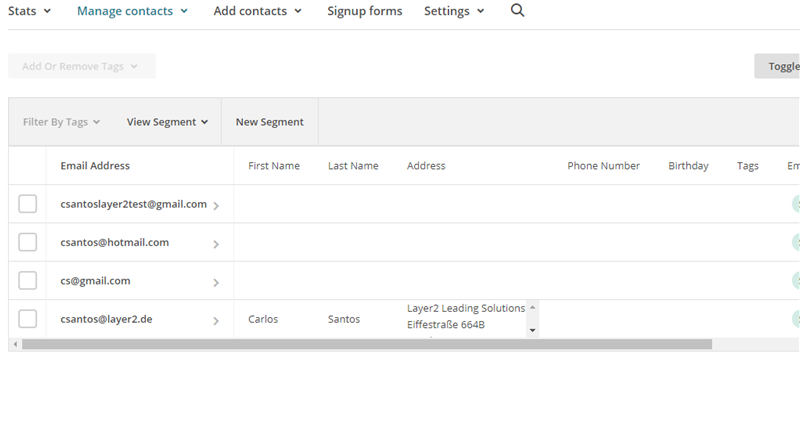
Task: Open the search magnifier icon
Action: click(x=517, y=11)
